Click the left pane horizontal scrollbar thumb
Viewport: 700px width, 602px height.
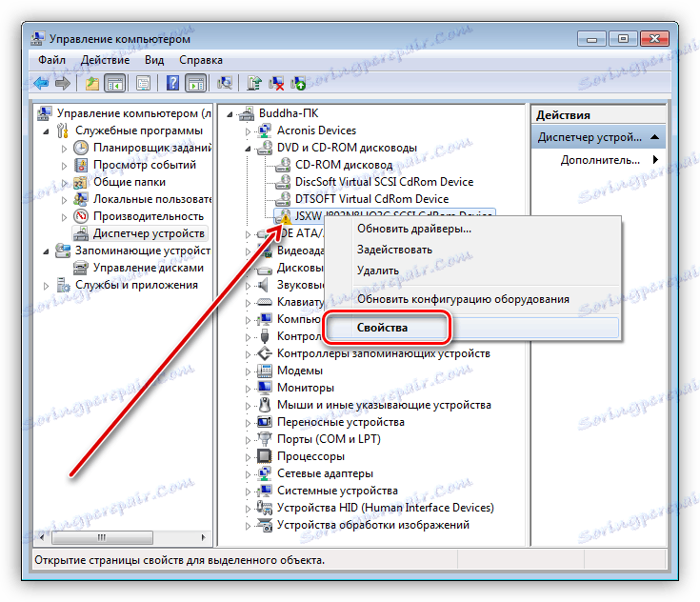[102, 537]
